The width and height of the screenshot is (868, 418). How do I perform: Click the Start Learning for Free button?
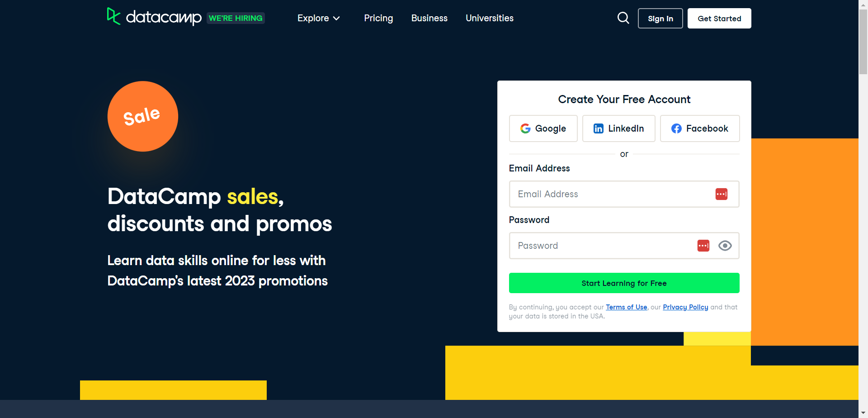[624, 283]
